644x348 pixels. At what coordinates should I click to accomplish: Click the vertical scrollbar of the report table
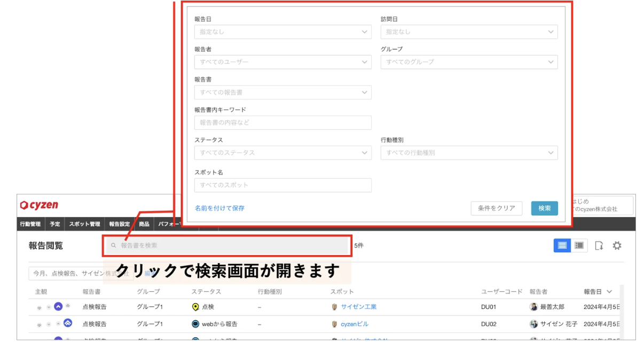pyautogui.click(x=621, y=312)
